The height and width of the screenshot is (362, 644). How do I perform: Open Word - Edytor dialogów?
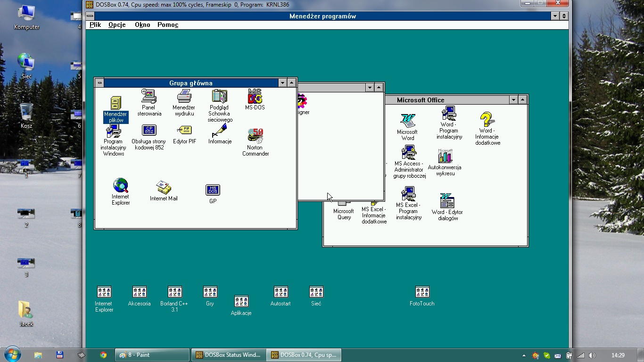446,202
